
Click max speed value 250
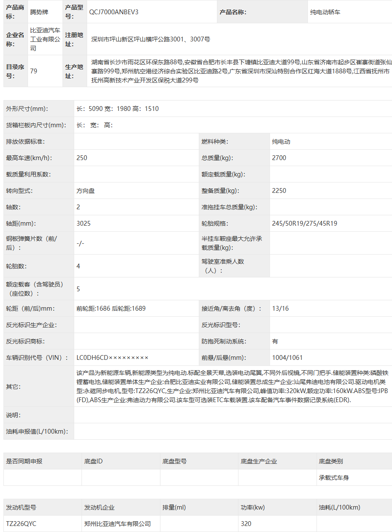click(82, 158)
